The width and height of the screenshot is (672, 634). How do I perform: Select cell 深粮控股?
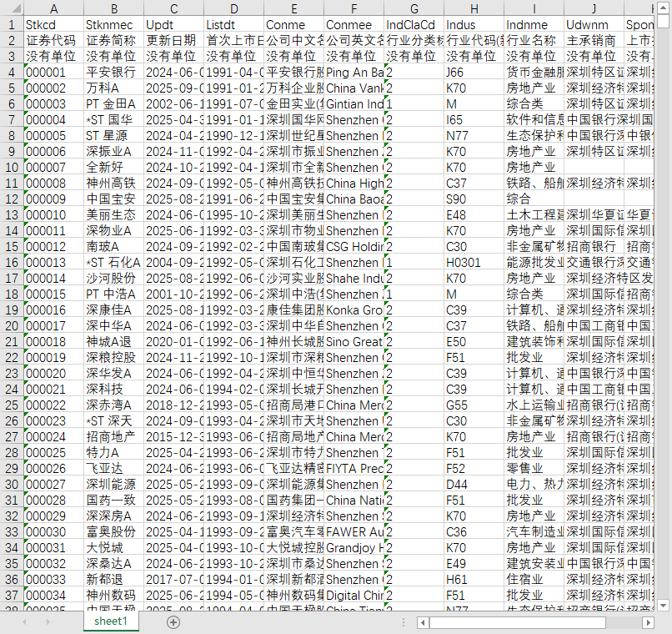click(114, 358)
